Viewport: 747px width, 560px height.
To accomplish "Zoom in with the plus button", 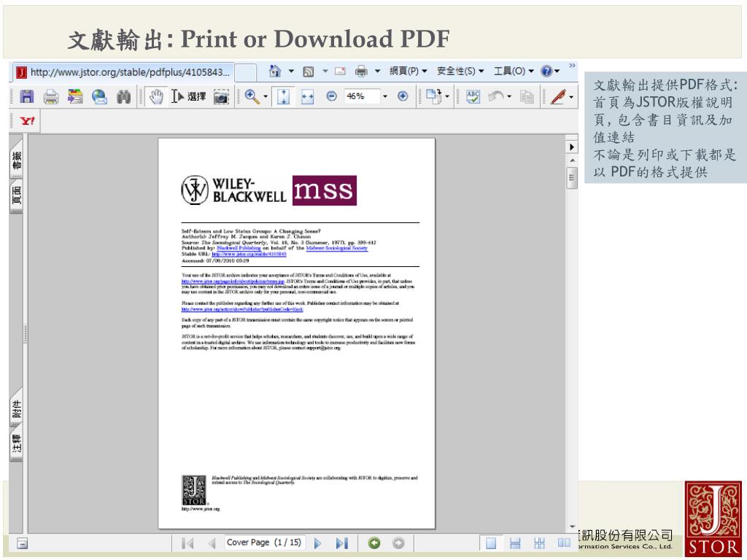I will coord(403,97).
